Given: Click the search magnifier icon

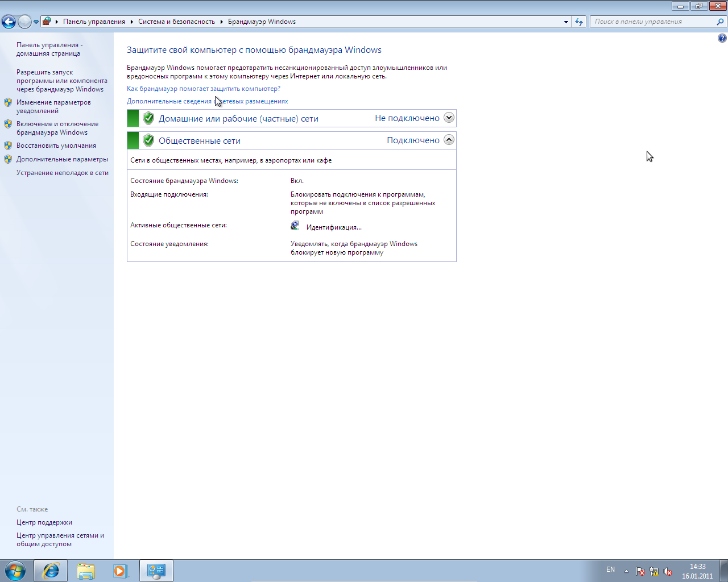Looking at the screenshot, I should pyautogui.click(x=721, y=22).
